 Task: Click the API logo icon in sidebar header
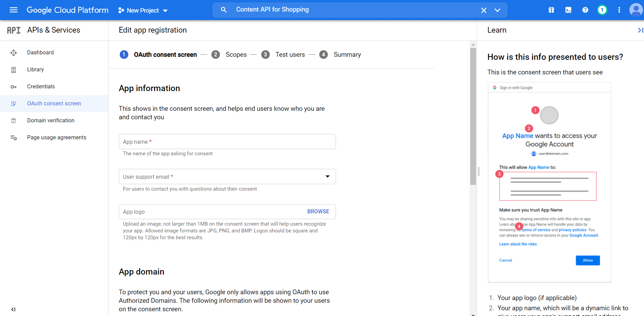(x=14, y=30)
